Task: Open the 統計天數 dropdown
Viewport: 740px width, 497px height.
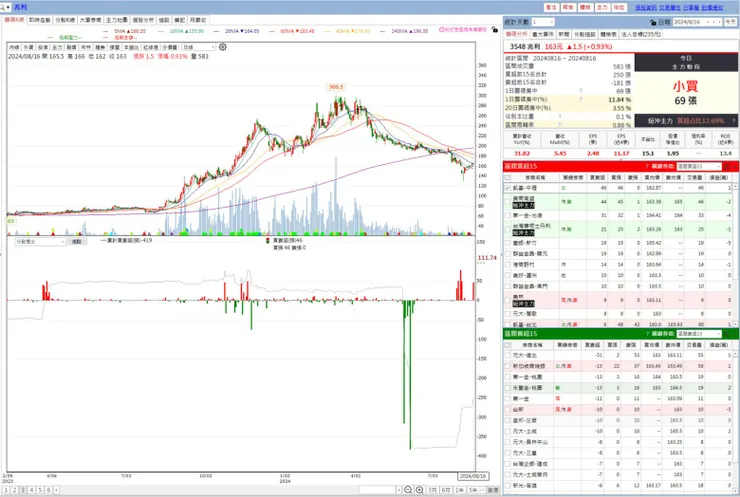Action: (x=543, y=22)
